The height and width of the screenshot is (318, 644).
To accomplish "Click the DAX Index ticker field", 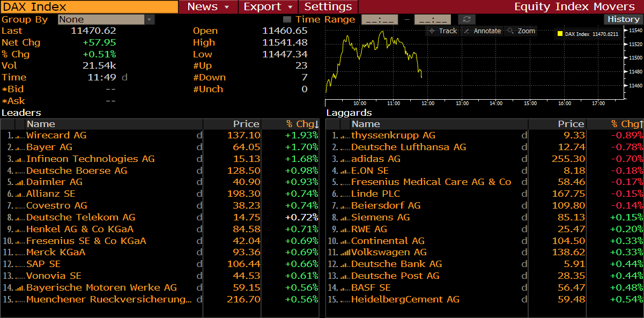I will (89, 7).
